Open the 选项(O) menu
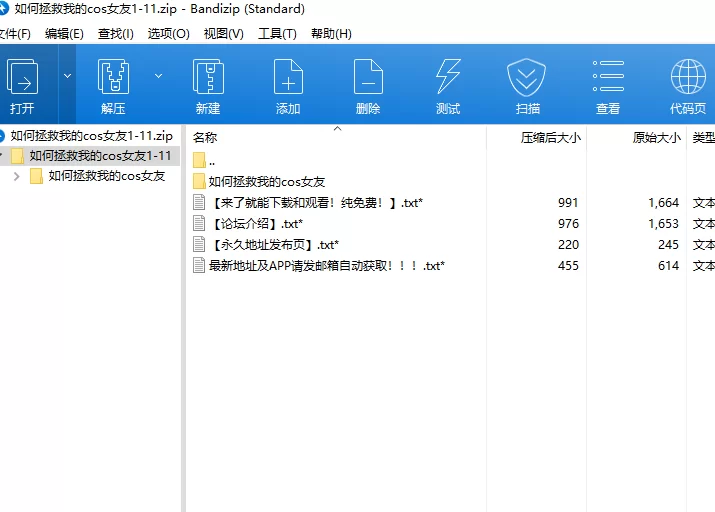Screen dimensions: 715x512 [168, 34]
